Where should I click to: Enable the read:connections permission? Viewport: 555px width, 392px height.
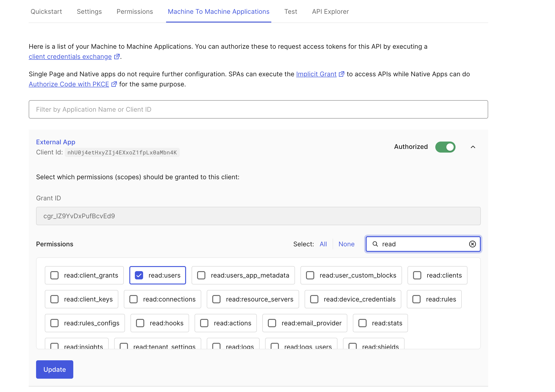pos(133,299)
